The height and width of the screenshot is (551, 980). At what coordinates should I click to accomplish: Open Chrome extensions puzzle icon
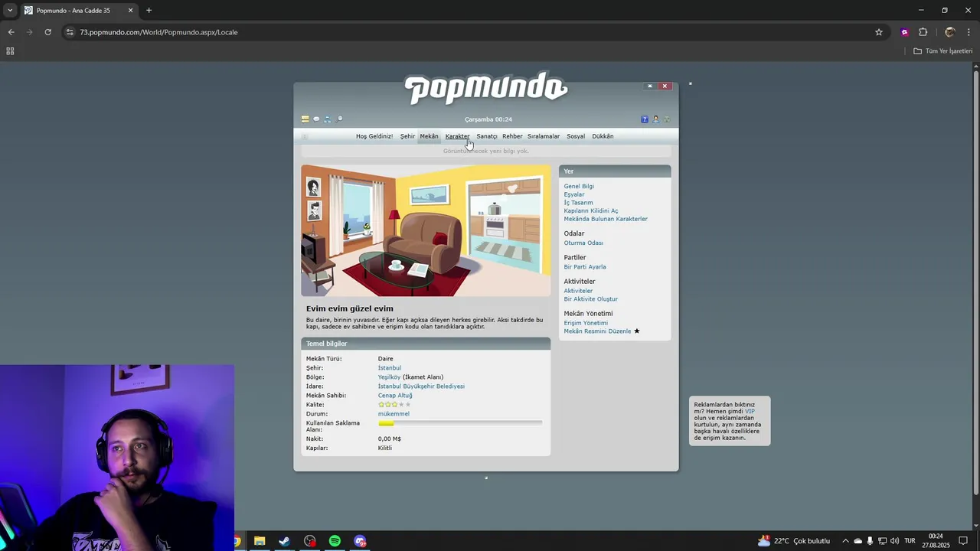(x=923, y=32)
